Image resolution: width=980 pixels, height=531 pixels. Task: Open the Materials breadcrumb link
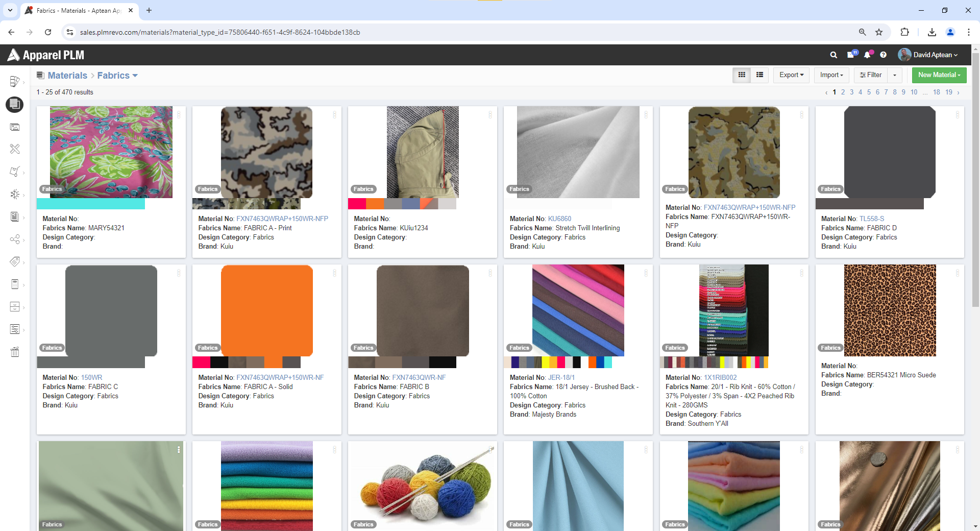(67, 76)
